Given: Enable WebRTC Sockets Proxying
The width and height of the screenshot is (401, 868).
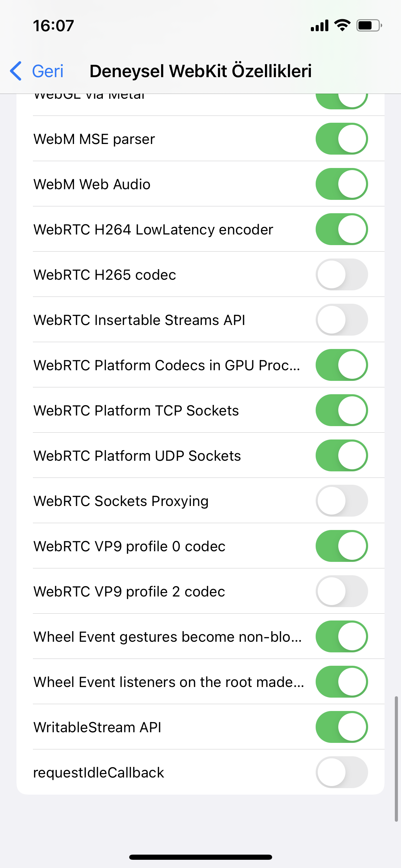Looking at the screenshot, I should coord(342,501).
